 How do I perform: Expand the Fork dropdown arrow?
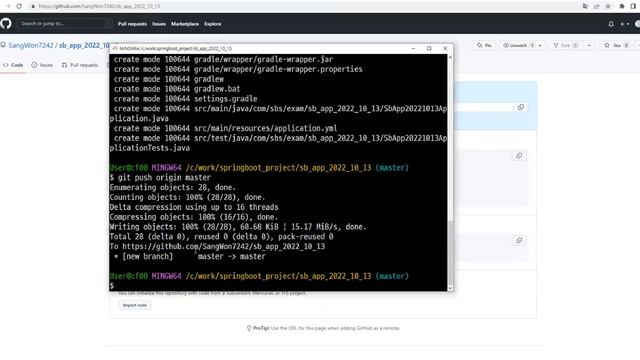tap(589, 45)
